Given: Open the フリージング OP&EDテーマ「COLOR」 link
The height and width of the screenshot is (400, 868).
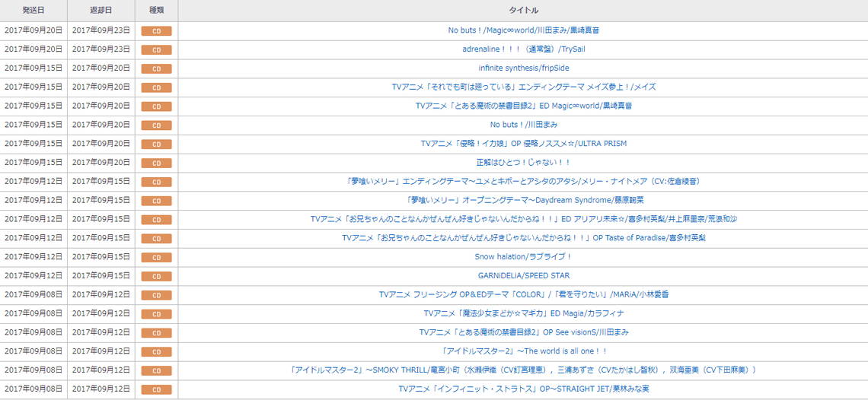Looking at the screenshot, I should 523,294.
